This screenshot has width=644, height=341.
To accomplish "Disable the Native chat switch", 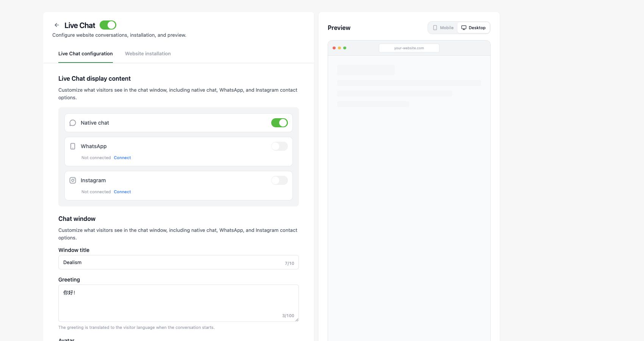I will [280, 123].
